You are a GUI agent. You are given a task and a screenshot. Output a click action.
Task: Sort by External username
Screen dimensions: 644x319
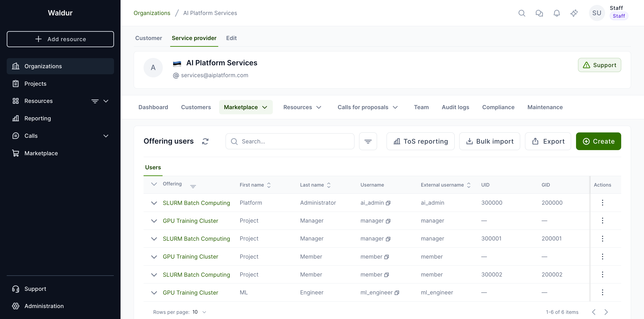pyautogui.click(x=469, y=185)
